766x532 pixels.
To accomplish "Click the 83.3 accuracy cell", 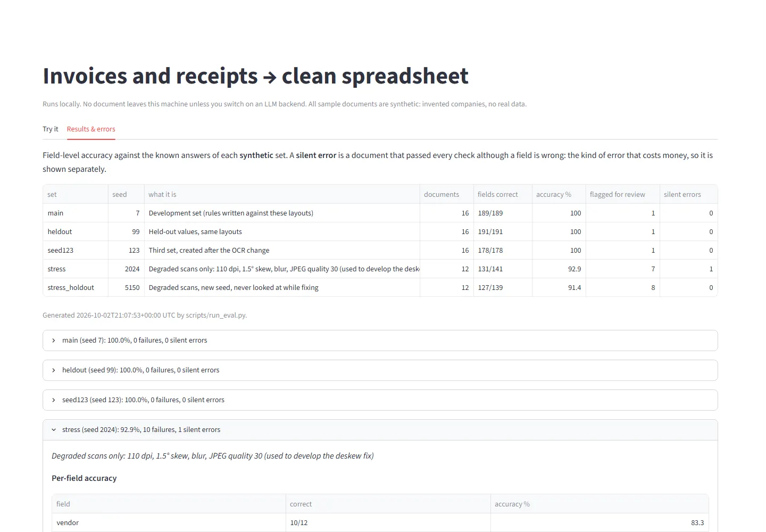I will click(x=600, y=522).
